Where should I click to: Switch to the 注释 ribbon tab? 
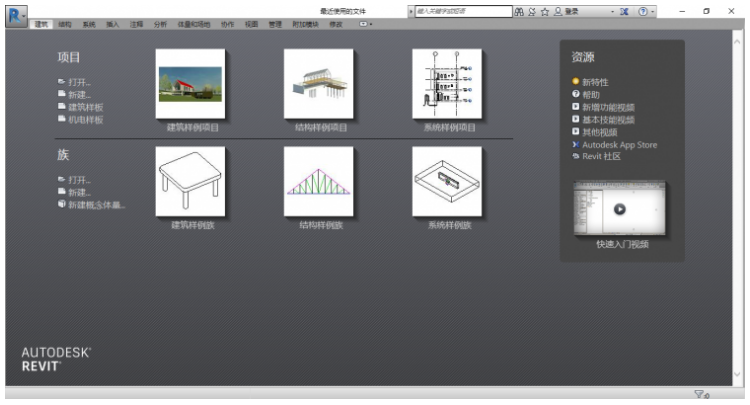click(135, 23)
